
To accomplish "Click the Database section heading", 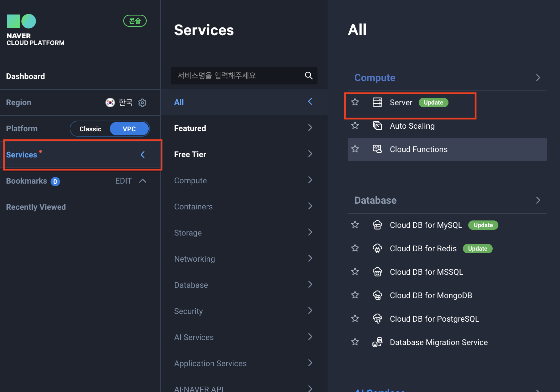I will [375, 200].
